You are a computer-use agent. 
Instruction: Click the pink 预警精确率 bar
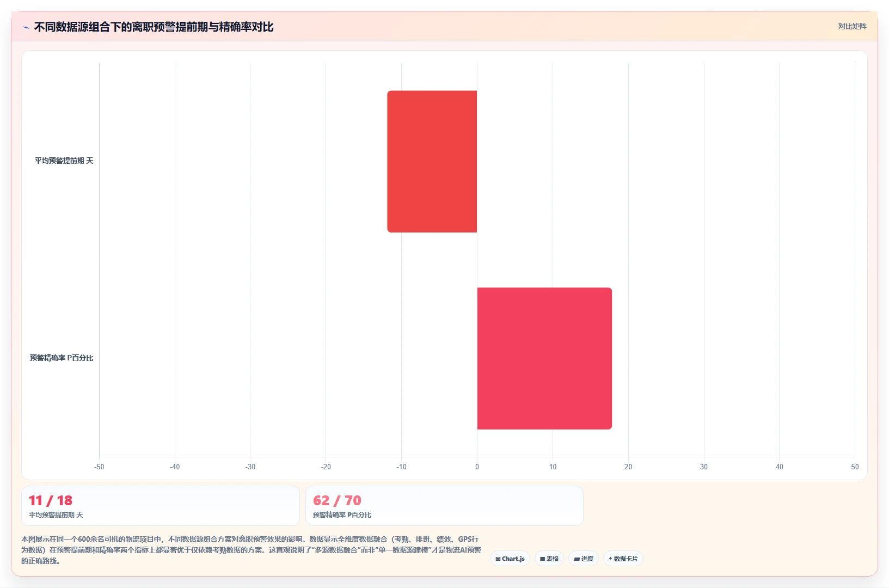[544, 358]
